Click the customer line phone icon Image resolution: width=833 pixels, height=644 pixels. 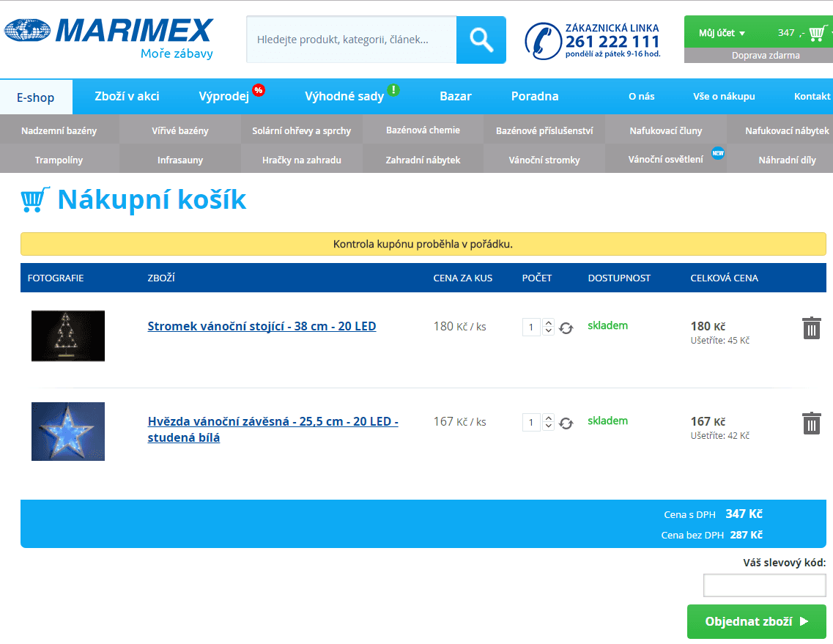(x=543, y=41)
